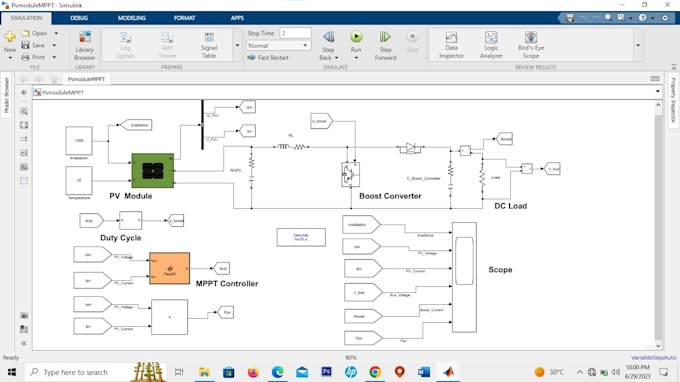Click the Step Back icon
Viewport: 680px width, 382px height.
[328, 37]
